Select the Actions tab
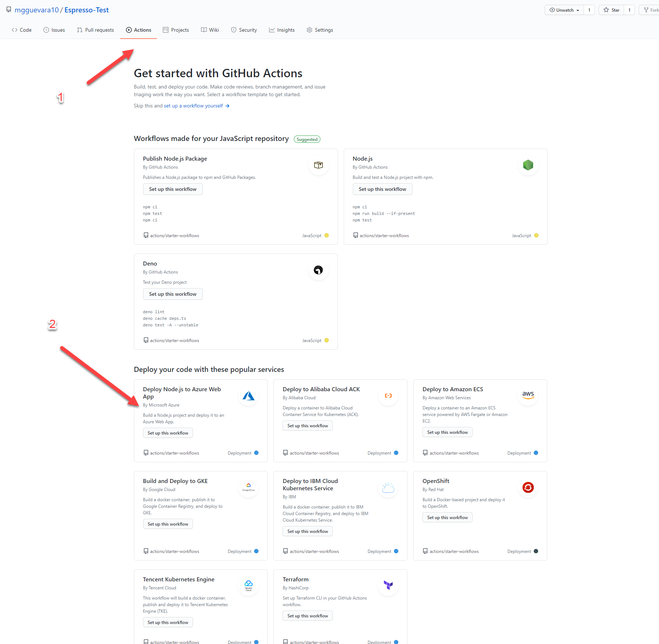 point(138,30)
